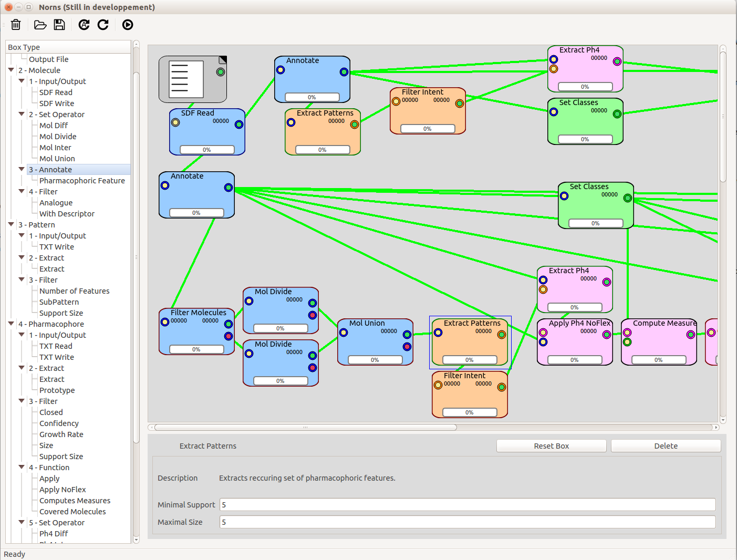737x560 pixels.
Task: Select Pharmacophoric Feature tree item
Action: coord(82,181)
